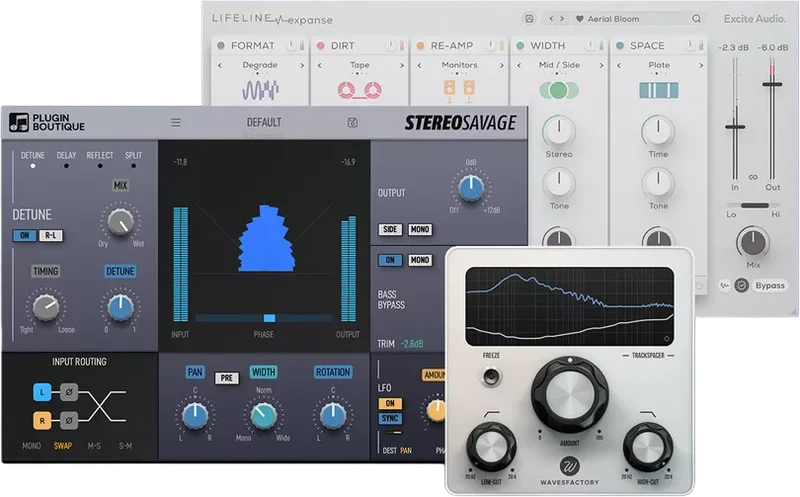The height and width of the screenshot is (497, 800).
Task: Click the RE-AMP module small mix knob
Action: 490,45
